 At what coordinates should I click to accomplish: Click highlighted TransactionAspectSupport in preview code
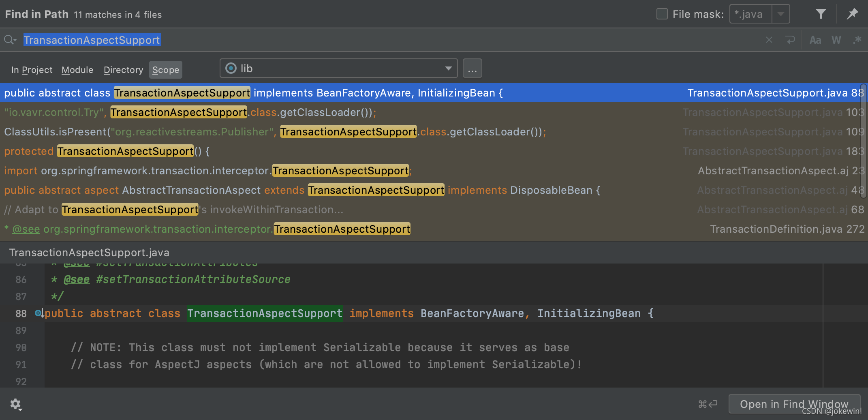coord(265,313)
